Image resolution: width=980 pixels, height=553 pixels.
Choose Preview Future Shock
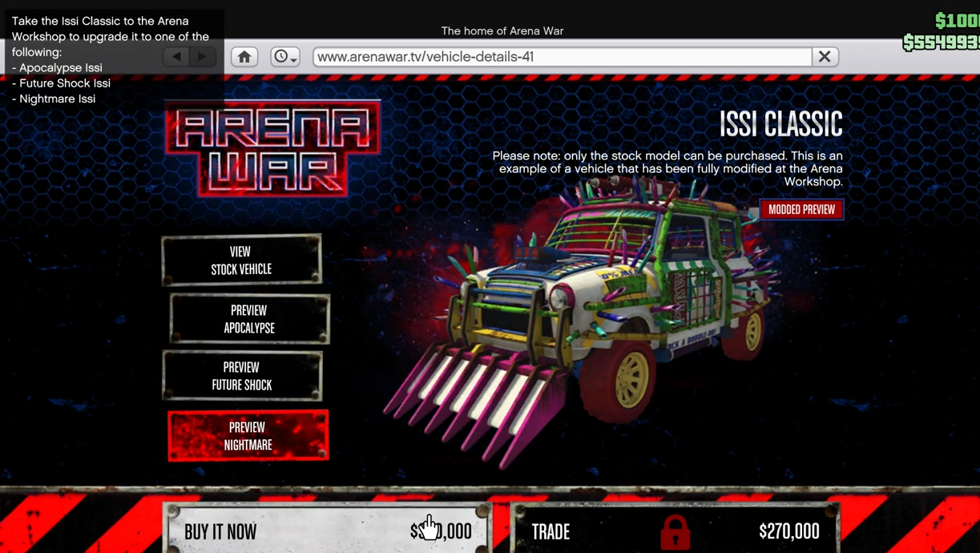(x=242, y=376)
